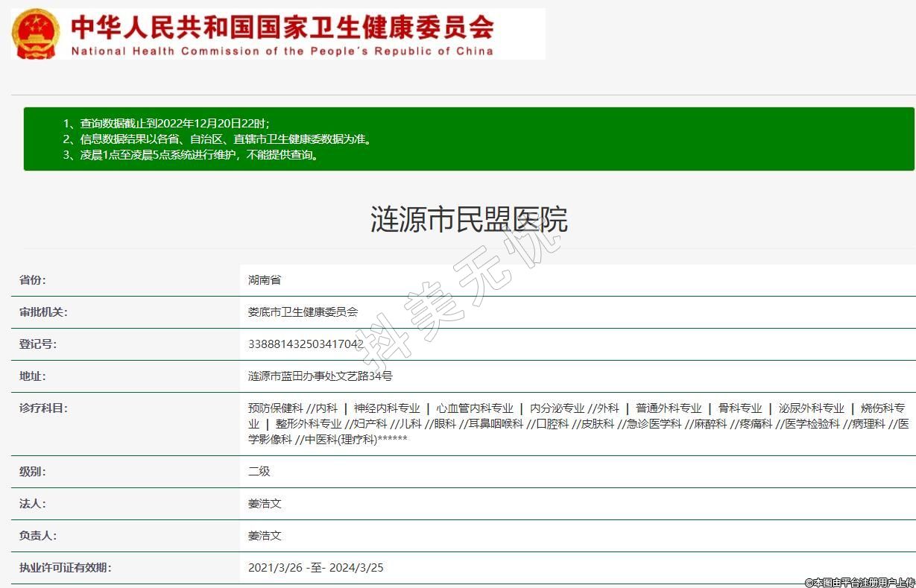Click the 诊疗科目 field label
Screen dimensions: 916x588
[43, 408]
